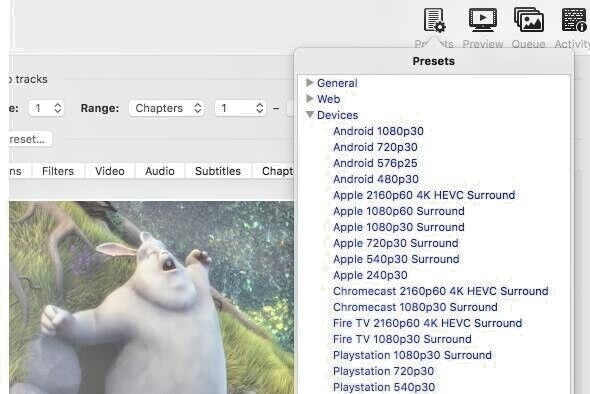Select the Fire TV 1080p30 Surround preset

tap(402, 339)
